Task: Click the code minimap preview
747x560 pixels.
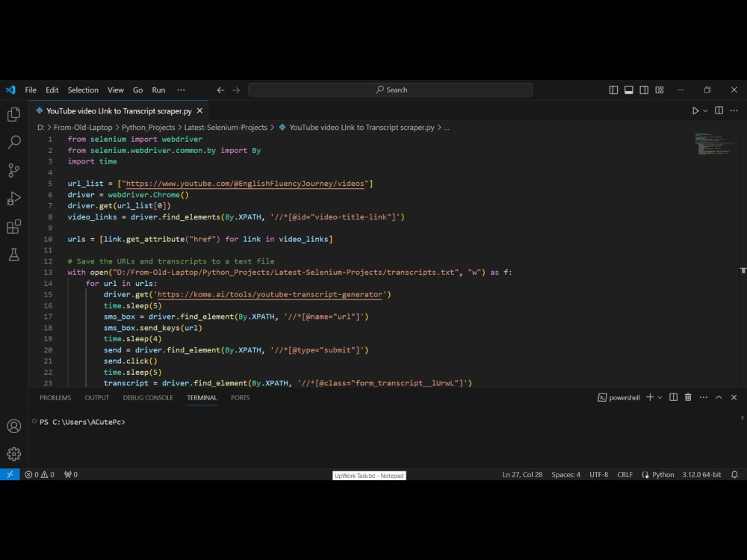Action: (713, 144)
